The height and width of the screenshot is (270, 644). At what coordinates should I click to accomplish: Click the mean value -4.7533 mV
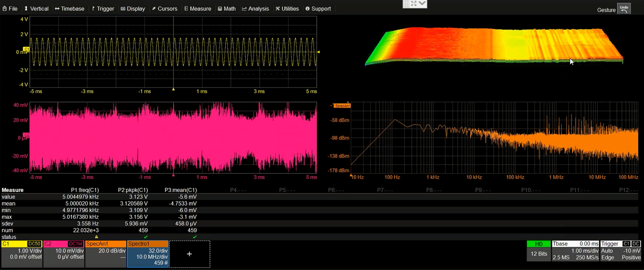click(183, 204)
